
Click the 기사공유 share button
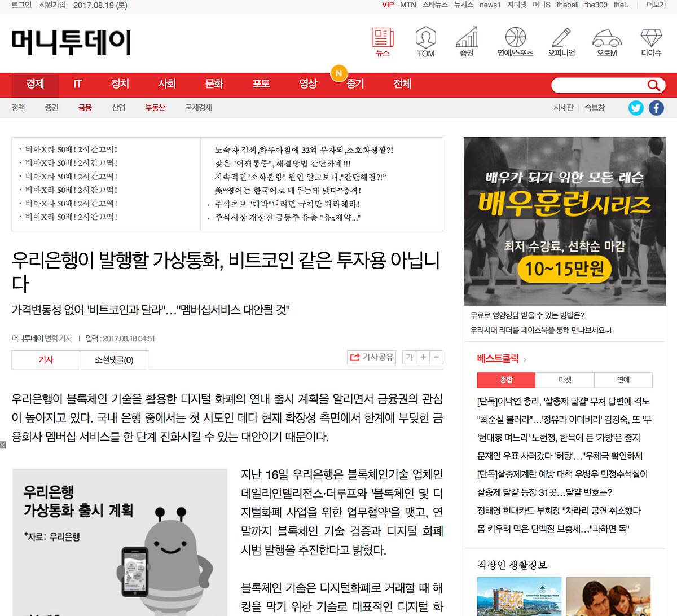tap(372, 357)
